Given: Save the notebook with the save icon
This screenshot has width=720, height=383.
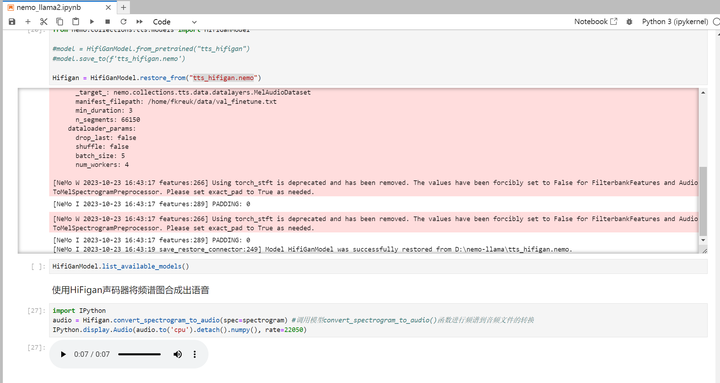Looking at the screenshot, I should click(x=12, y=22).
